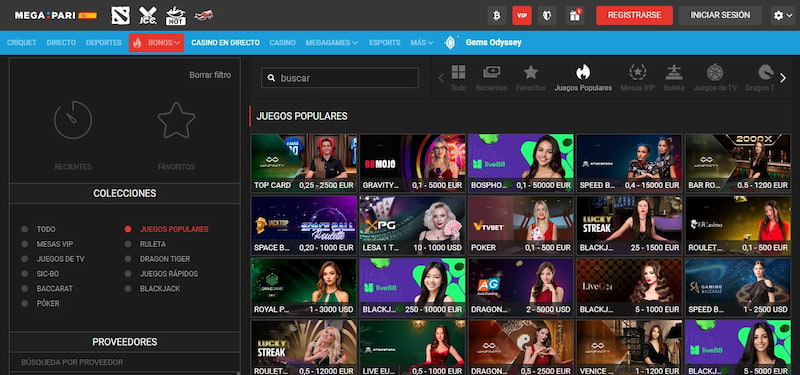Image resolution: width=800 pixels, height=375 pixels.
Task: Go to CRÍQUET section
Action: 21,43
